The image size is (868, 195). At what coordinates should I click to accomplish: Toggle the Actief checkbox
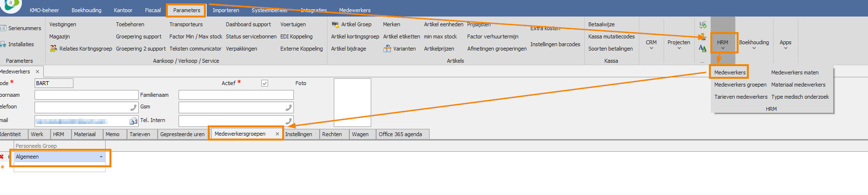pyautogui.click(x=265, y=83)
